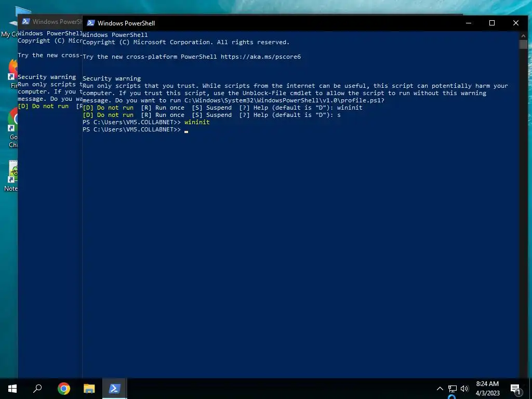Open the network status tray icon
532x399 pixels.
click(453, 389)
